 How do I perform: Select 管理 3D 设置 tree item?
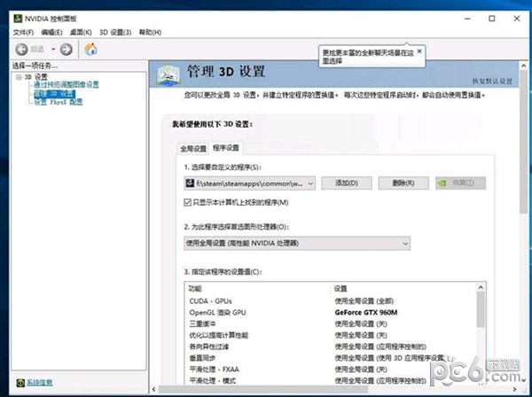[54, 93]
